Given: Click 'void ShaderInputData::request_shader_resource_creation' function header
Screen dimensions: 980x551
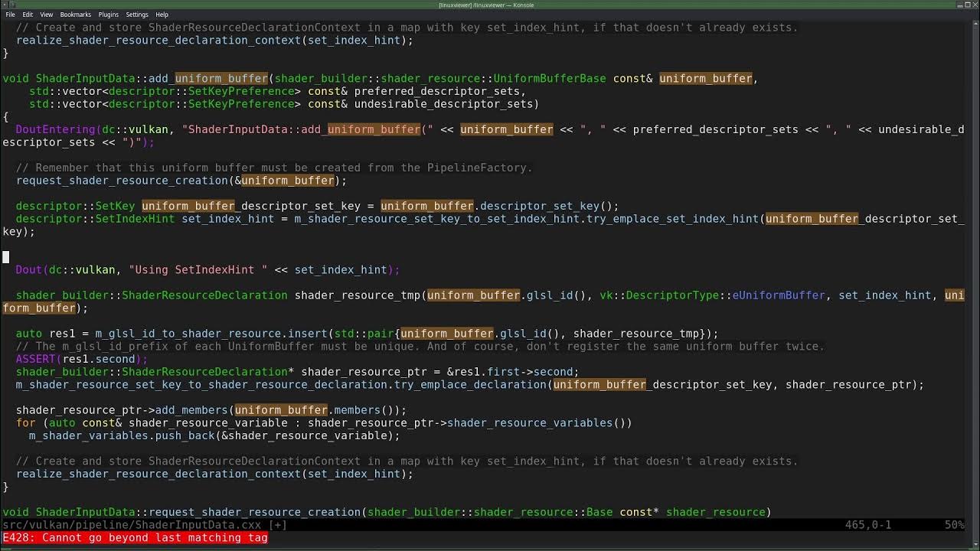Looking at the screenshot, I should 387,512.
